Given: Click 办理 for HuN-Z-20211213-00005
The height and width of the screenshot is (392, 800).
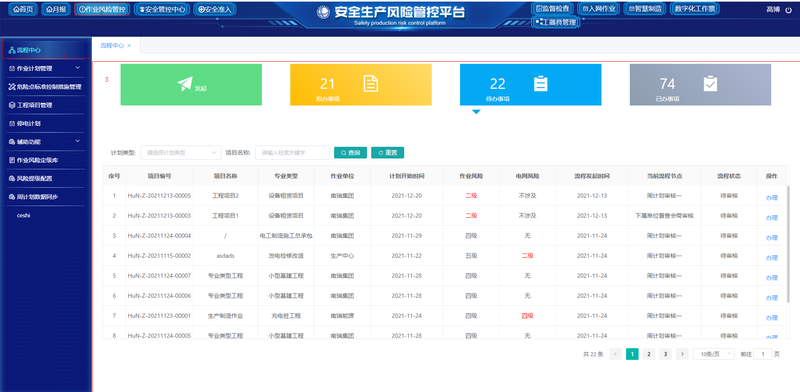Looking at the screenshot, I should click(x=771, y=198).
